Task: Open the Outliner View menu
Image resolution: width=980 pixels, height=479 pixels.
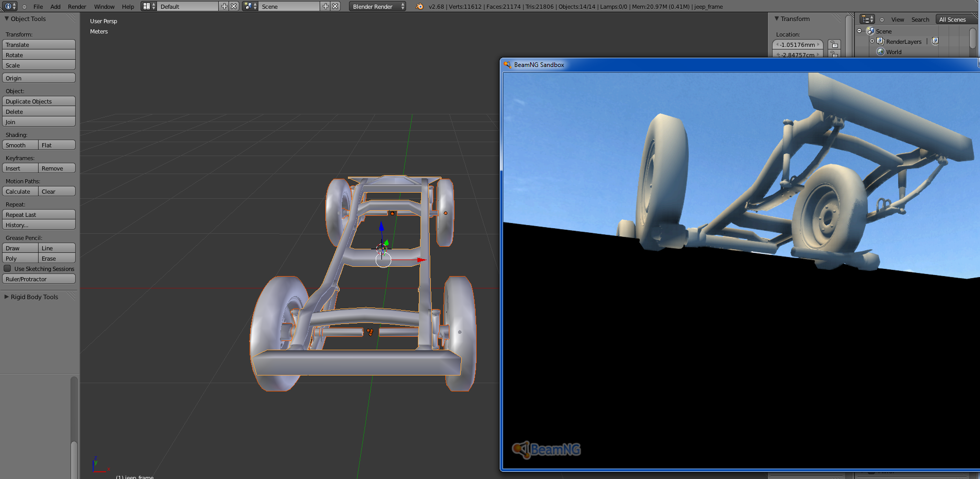Action: [x=898, y=20]
